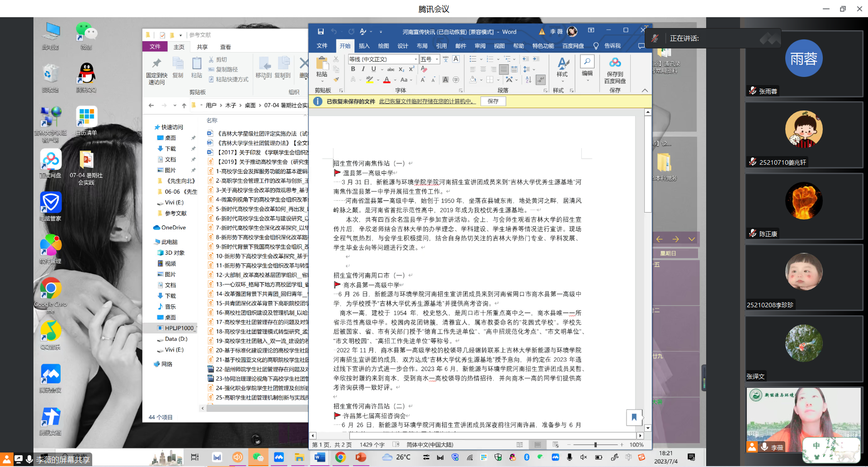The width and height of the screenshot is (868, 467).
Task: Open Google Chrome from the taskbar
Action: 340,457
